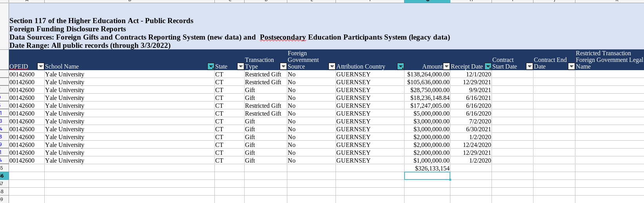Open the School Name filter dropdown

(211, 66)
